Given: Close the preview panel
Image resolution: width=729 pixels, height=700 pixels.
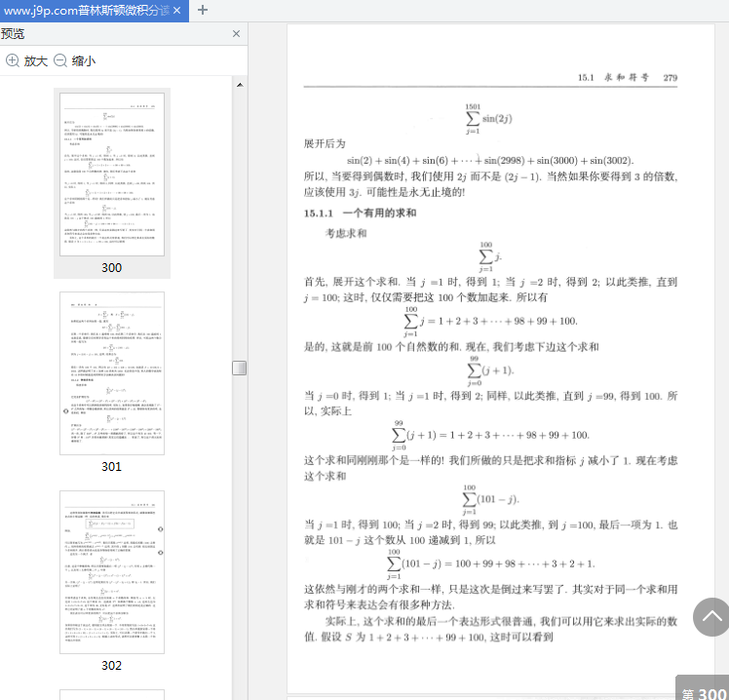Looking at the screenshot, I should tap(236, 33).
